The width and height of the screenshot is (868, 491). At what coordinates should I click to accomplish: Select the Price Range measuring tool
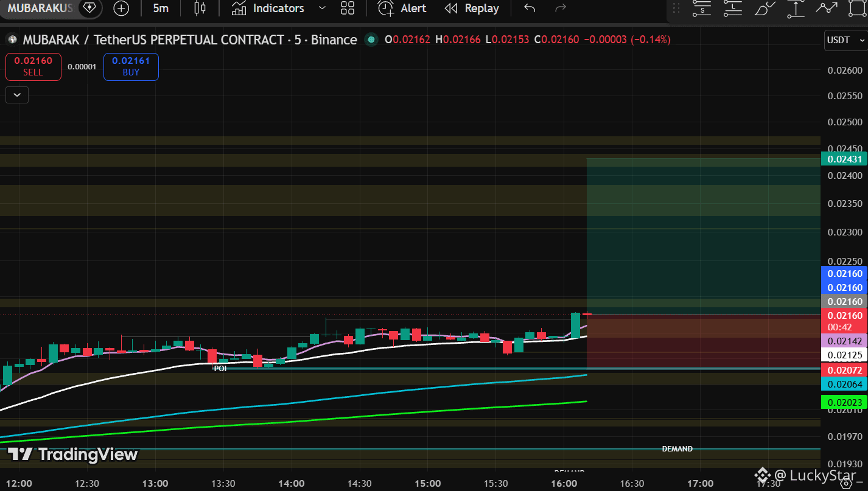pos(796,9)
